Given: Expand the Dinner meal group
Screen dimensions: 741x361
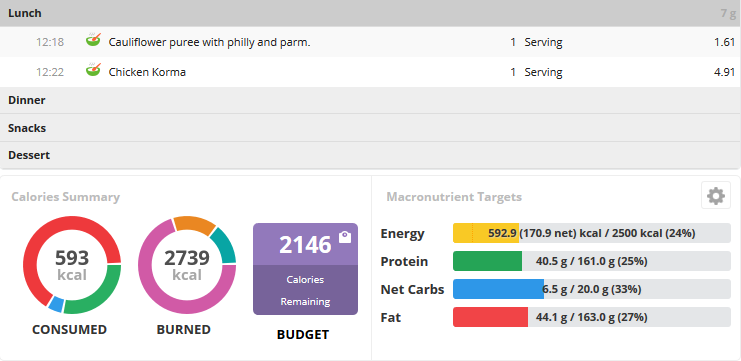Looking at the screenshot, I should 370,100.
